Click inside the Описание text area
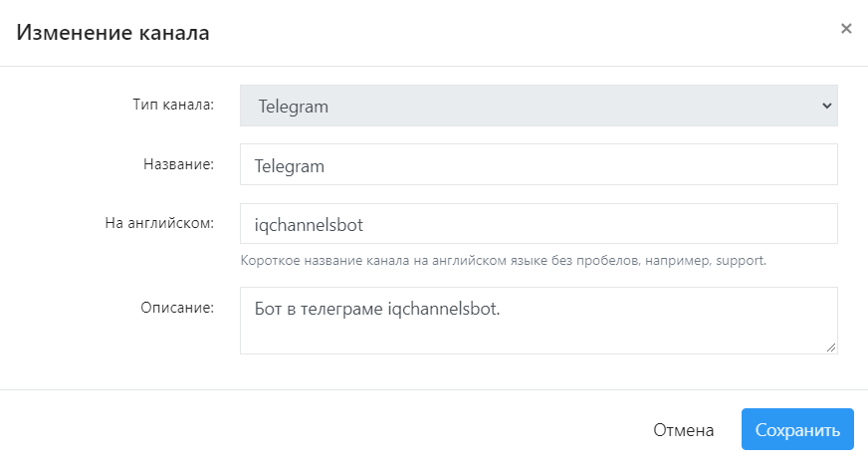Viewport: 868px width, 465px height. coord(539,321)
